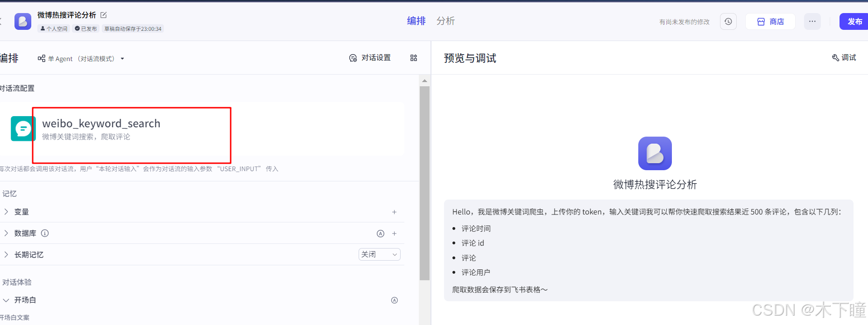Switch to the 编排 tab
This screenshot has width=868, height=325.
tap(416, 21)
